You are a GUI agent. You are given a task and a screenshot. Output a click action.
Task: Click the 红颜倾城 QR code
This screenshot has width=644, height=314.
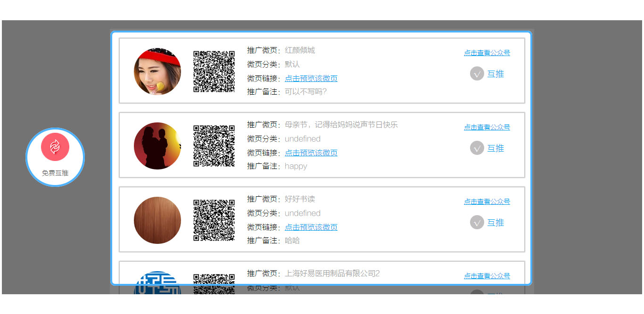pyautogui.click(x=214, y=72)
